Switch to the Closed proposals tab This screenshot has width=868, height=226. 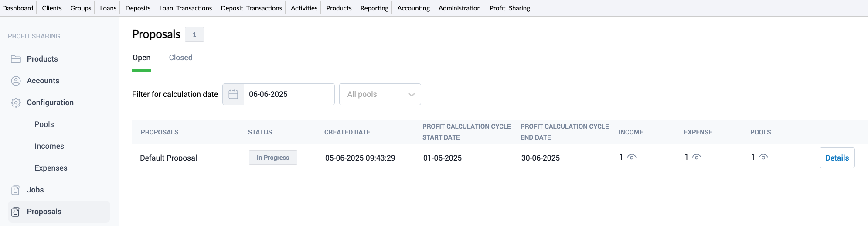pos(180,58)
